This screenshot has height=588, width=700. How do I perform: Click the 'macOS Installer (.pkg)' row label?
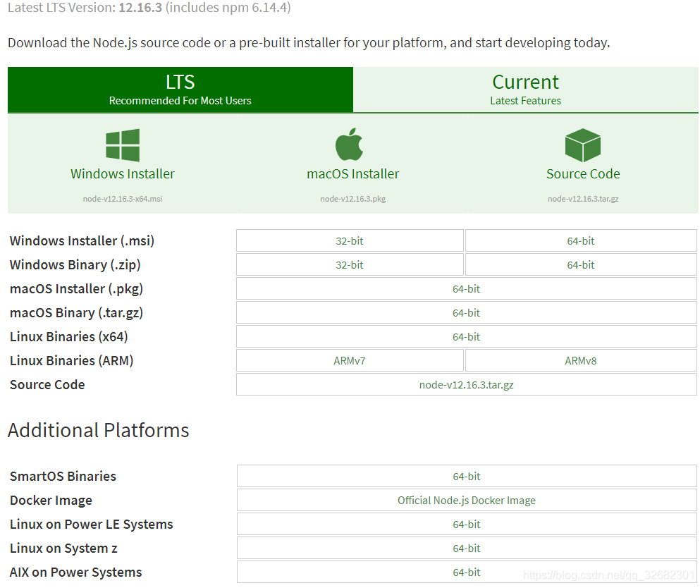click(x=76, y=289)
